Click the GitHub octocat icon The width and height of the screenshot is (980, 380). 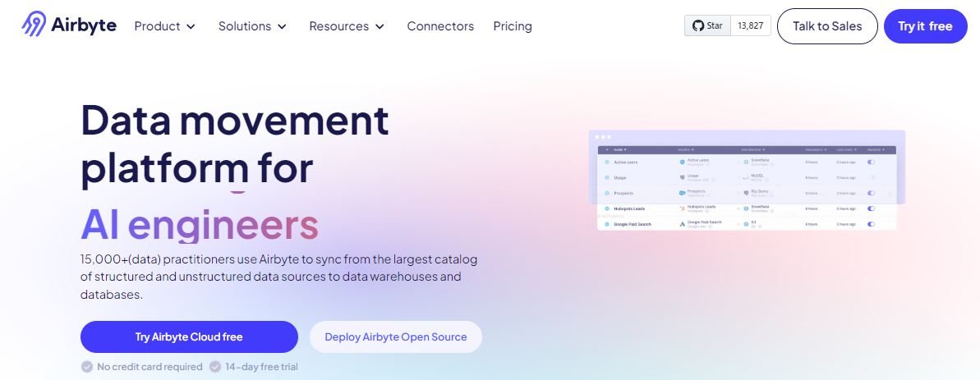pyautogui.click(x=698, y=26)
